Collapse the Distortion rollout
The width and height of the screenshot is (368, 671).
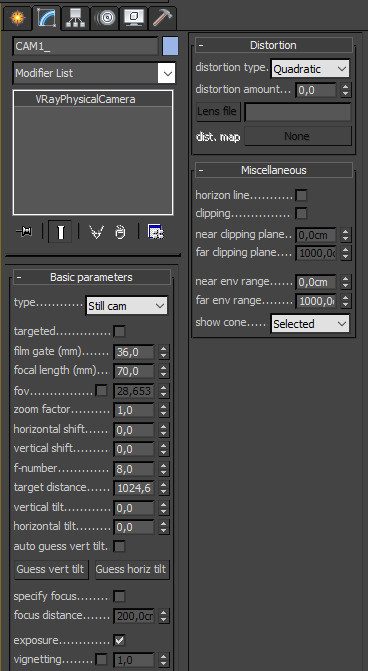(274, 45)
